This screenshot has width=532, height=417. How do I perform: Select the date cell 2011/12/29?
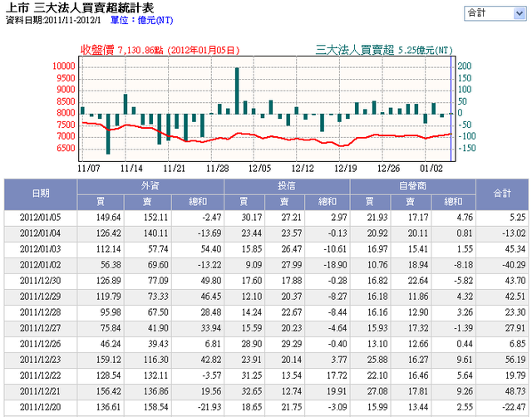click(41, 297)
